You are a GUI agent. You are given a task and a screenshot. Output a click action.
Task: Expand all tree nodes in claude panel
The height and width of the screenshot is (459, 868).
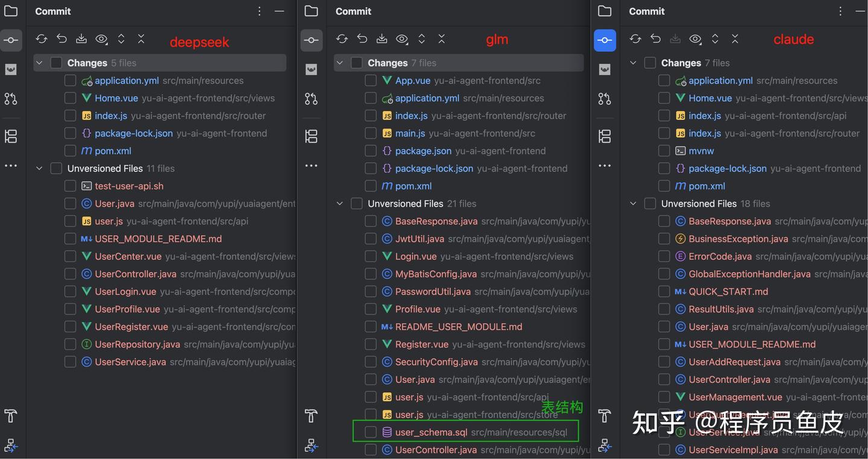pos(715,39)
